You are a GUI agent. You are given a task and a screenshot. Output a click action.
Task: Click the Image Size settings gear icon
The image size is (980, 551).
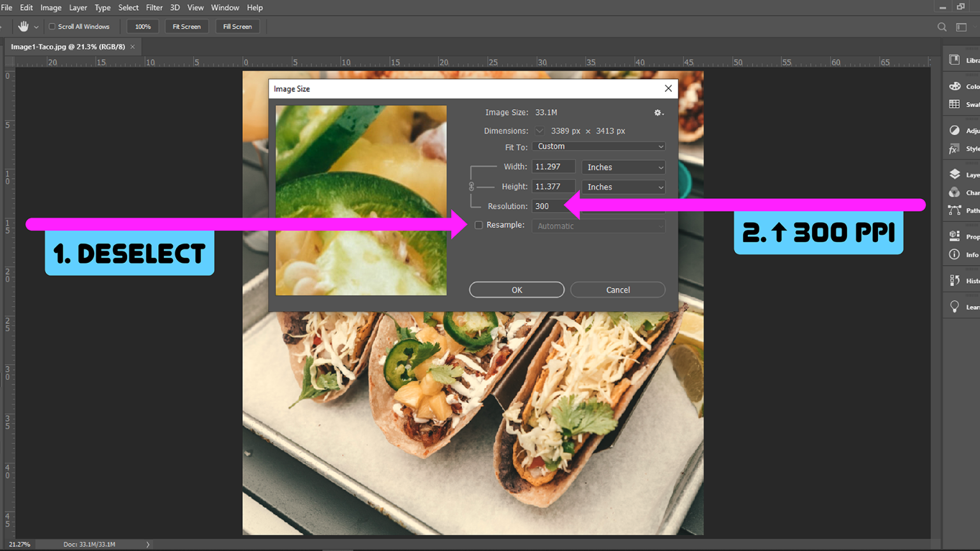658,113
